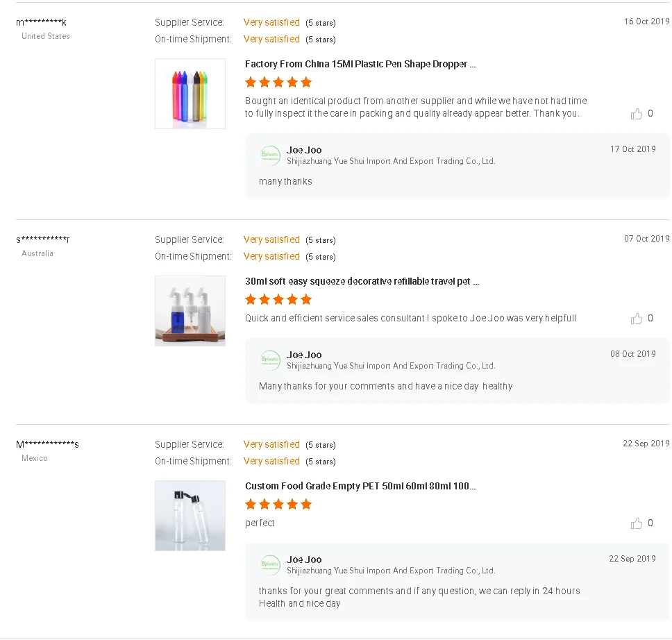Screen dimensions: 672x640
Task: Click star rating on PET bottle review
Action: (278, 505)
